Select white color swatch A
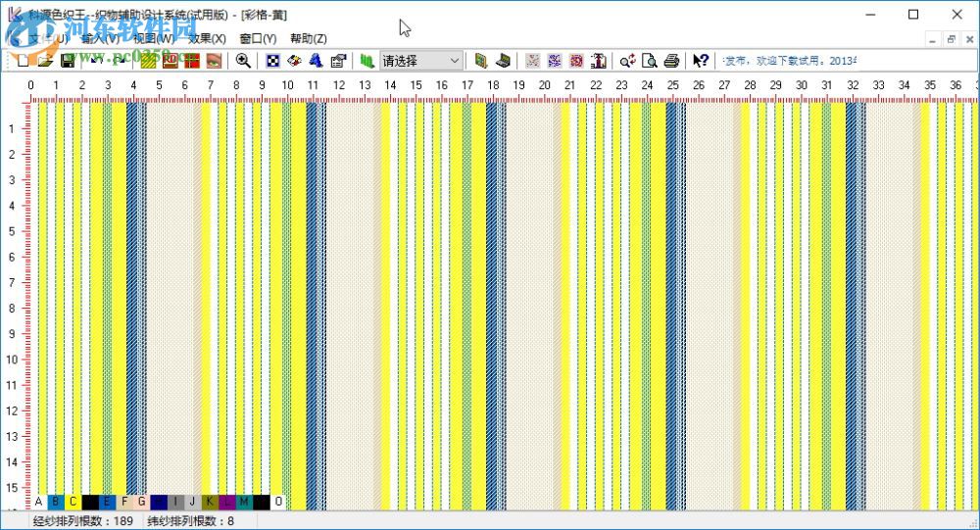This screenshot has height=530, width=980. click(39, 502)
